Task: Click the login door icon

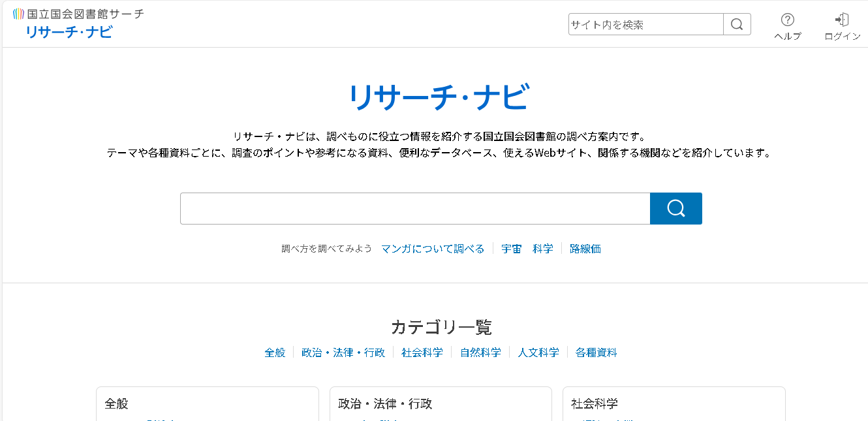Action: click(x=842, y=20)
